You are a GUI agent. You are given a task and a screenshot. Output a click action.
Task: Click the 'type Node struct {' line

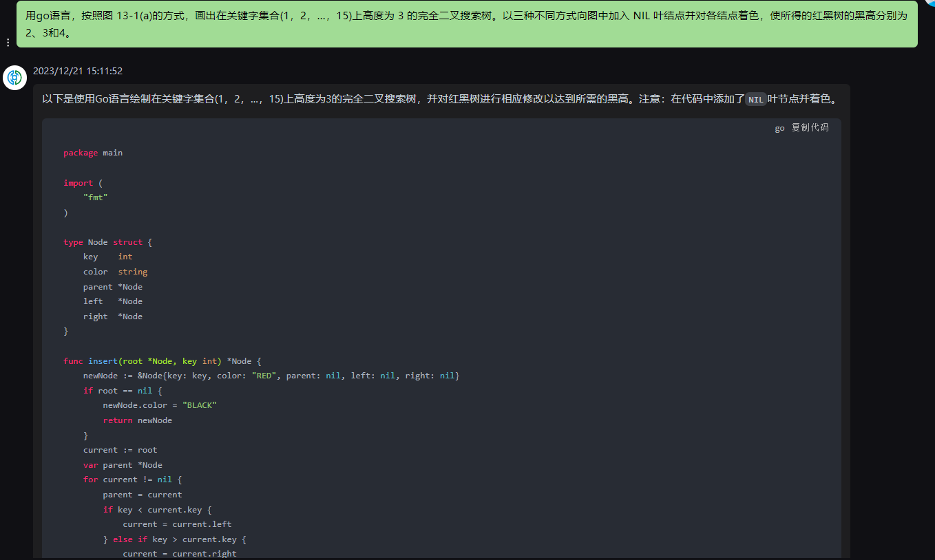click(108, 242)
